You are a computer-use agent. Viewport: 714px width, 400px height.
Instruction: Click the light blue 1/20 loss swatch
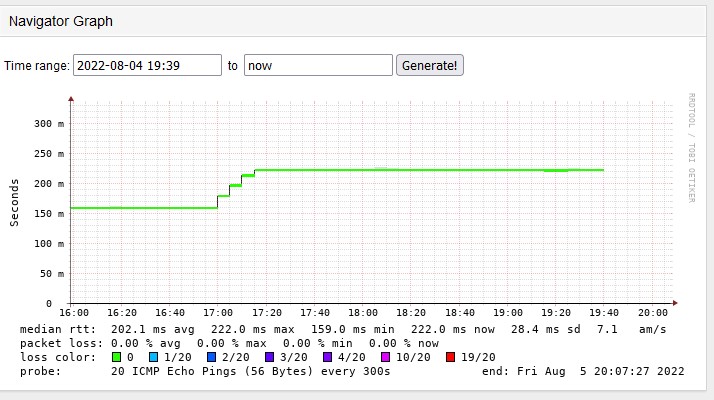[153, 356]
